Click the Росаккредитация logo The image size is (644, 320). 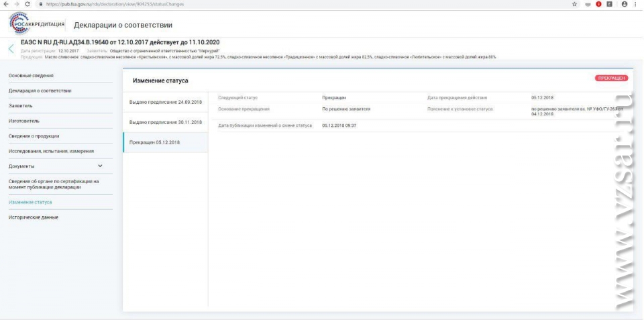click(38, 25)
